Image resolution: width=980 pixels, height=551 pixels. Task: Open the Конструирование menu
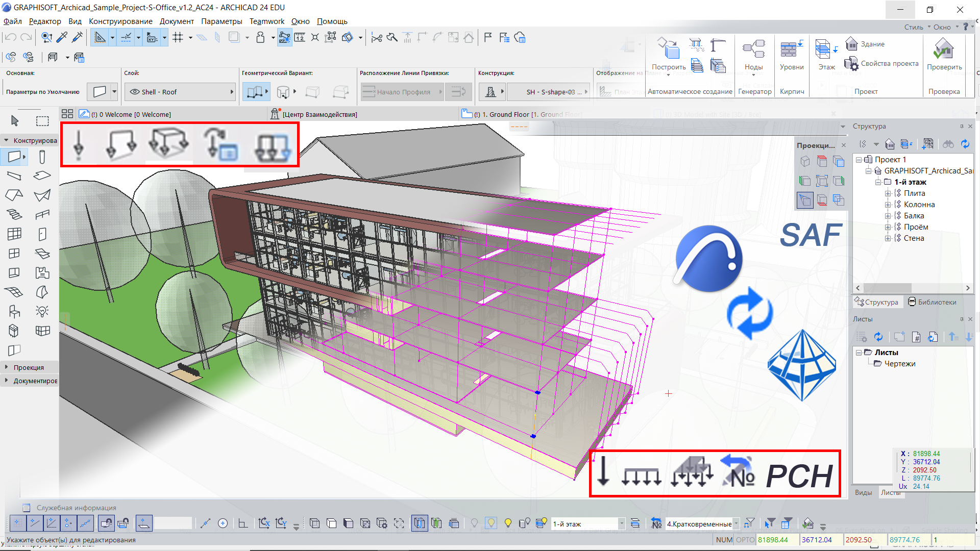point(120,21)
